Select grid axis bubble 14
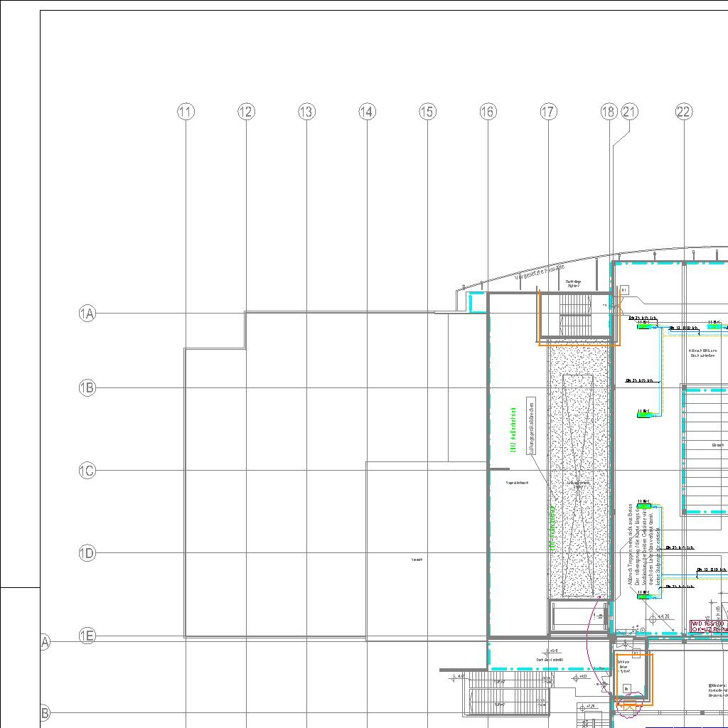The width and height of the screenshot is (728, 728). 367,112
